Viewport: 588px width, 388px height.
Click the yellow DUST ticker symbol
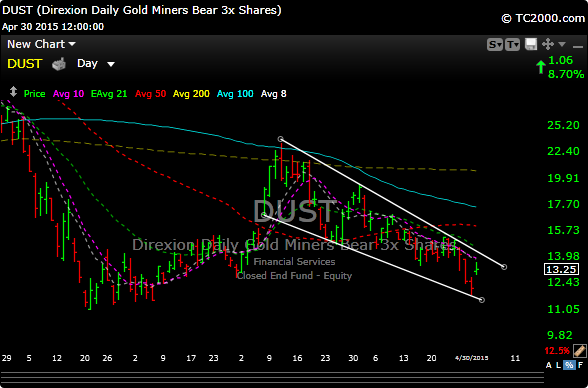click(24, 64)
